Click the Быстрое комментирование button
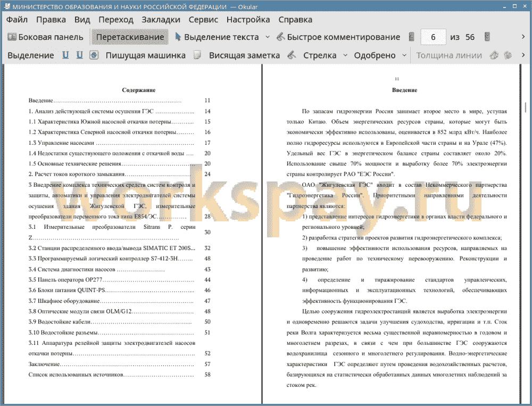 [x=338, y=37]
